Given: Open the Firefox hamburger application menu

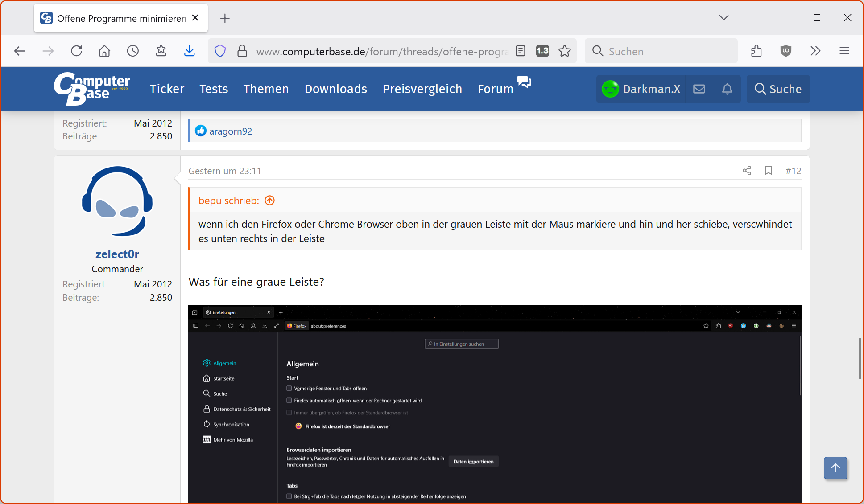Looking at the screenshot, I should pos(844,51).
